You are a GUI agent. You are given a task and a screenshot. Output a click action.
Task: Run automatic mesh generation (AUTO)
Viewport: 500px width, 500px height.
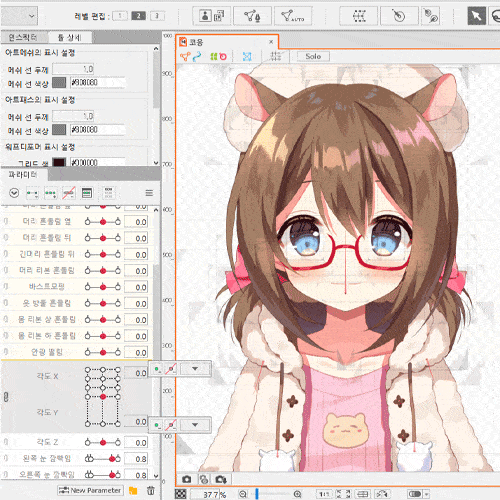pyautogui.click(x=293, y=16)
